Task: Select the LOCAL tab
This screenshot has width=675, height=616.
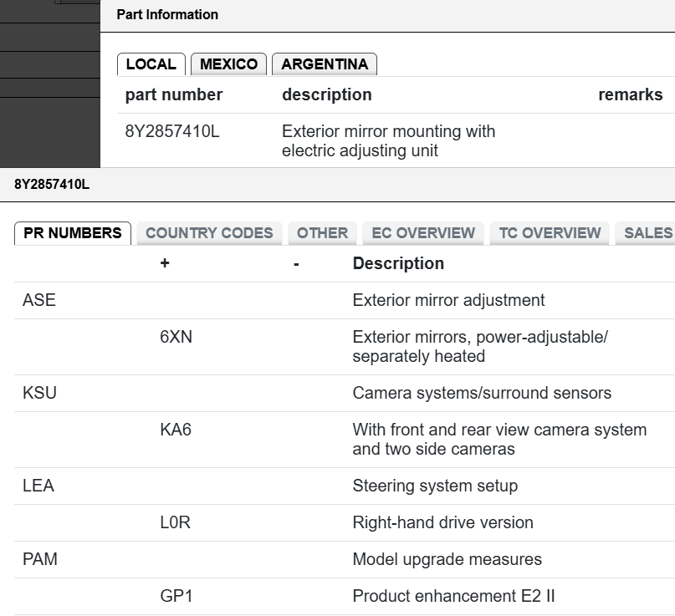Action: click(x=151, y=64)
